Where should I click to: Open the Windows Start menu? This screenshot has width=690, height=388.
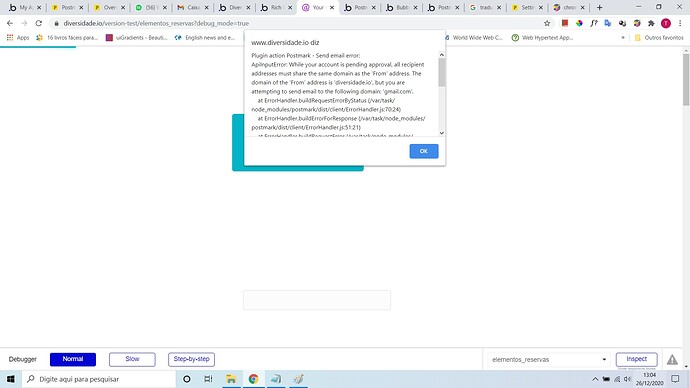pos(11,379)
